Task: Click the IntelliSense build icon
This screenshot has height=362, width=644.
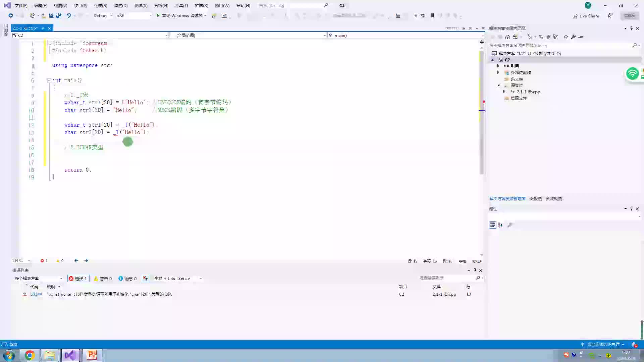Action: (x=146, y=279)
